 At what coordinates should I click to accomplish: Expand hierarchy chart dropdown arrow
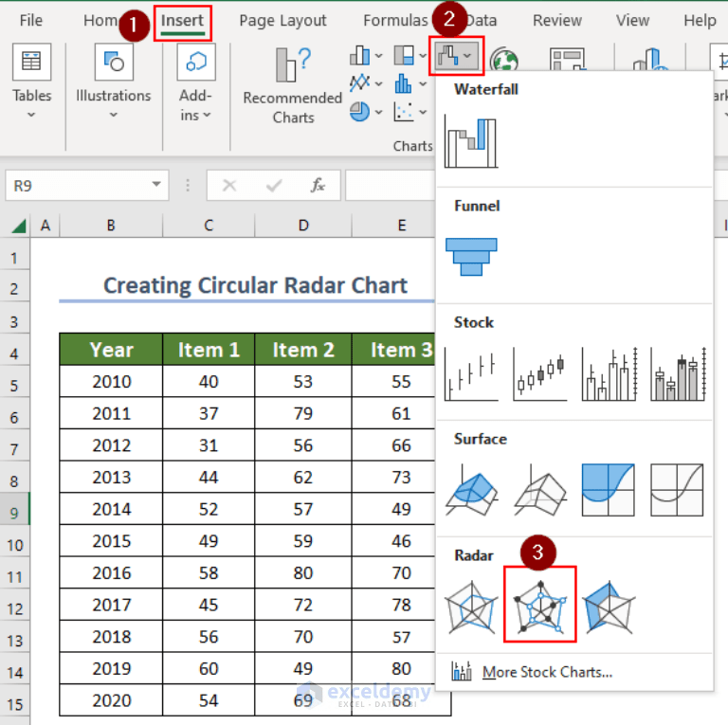tap(423, 56)
